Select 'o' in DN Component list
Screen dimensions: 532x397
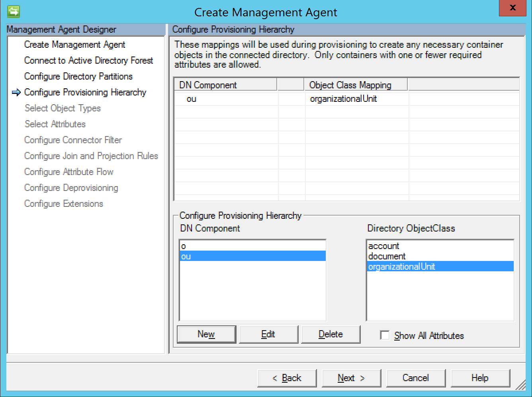[x=253, y=246]
